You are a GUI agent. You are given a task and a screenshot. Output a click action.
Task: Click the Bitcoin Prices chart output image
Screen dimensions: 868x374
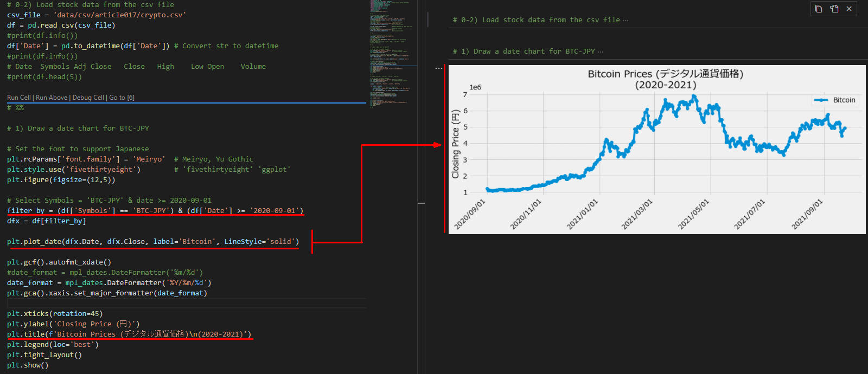[x=657, y=150]
